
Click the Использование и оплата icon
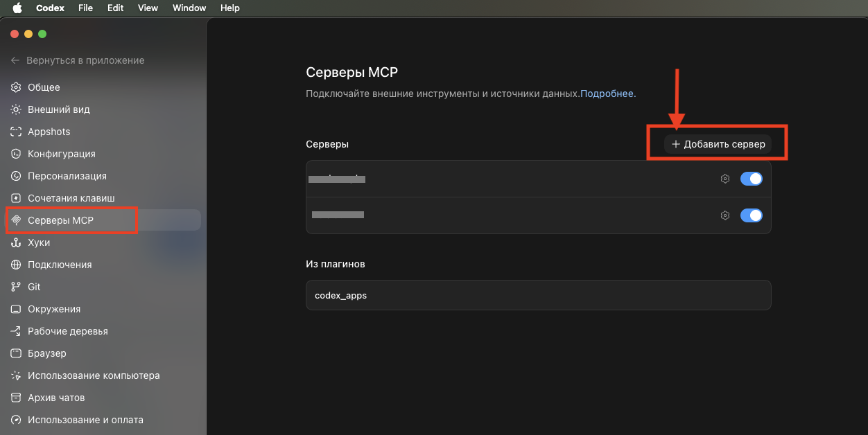point(16,420)
